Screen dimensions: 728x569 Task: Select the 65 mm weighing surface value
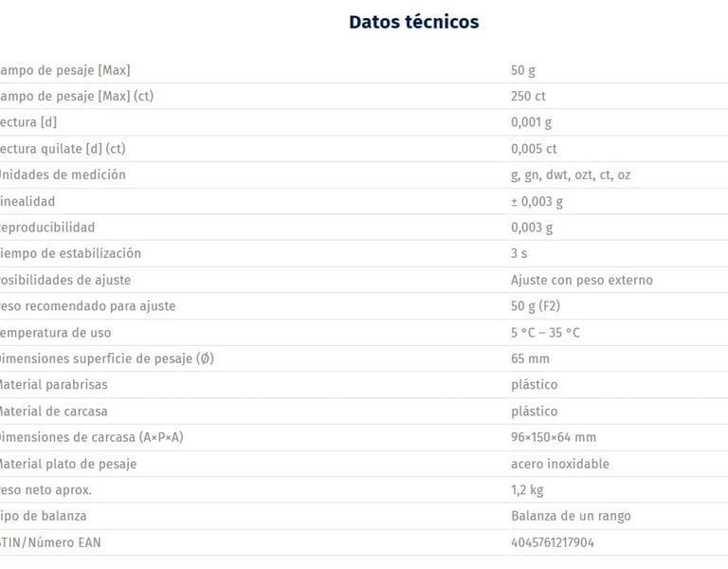click(530, 358)
